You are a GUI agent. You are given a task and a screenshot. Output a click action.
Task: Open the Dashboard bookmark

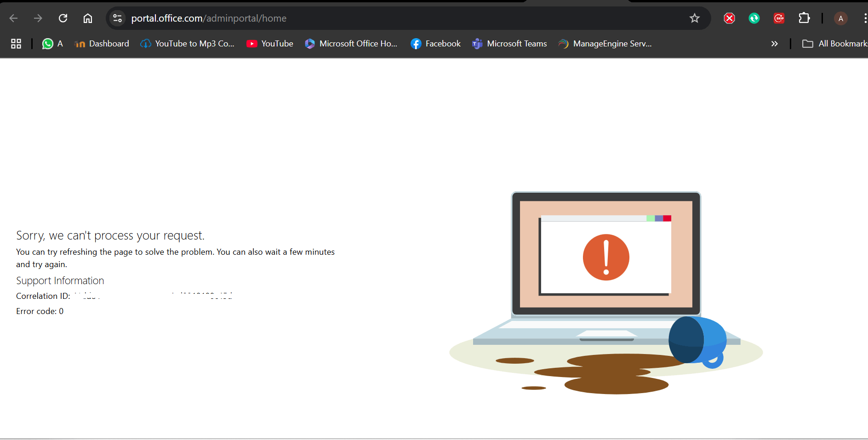tap(102, 44)
